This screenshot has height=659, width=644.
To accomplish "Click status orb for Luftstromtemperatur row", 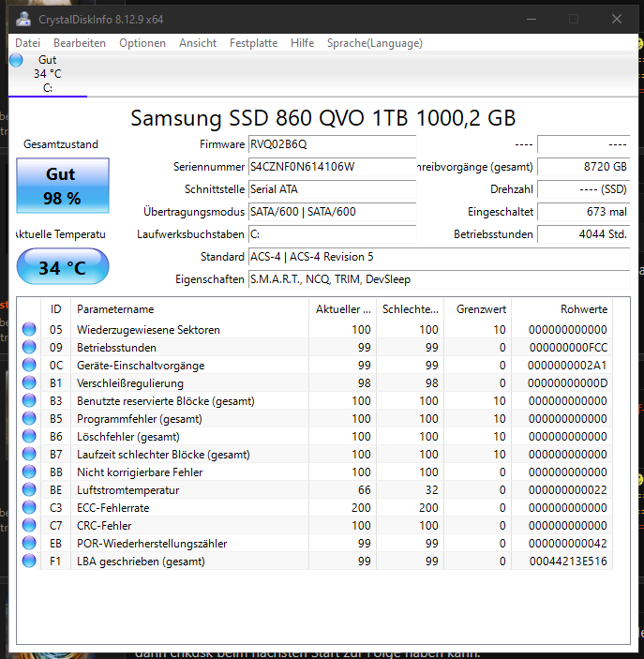I will tap(29, 489).
